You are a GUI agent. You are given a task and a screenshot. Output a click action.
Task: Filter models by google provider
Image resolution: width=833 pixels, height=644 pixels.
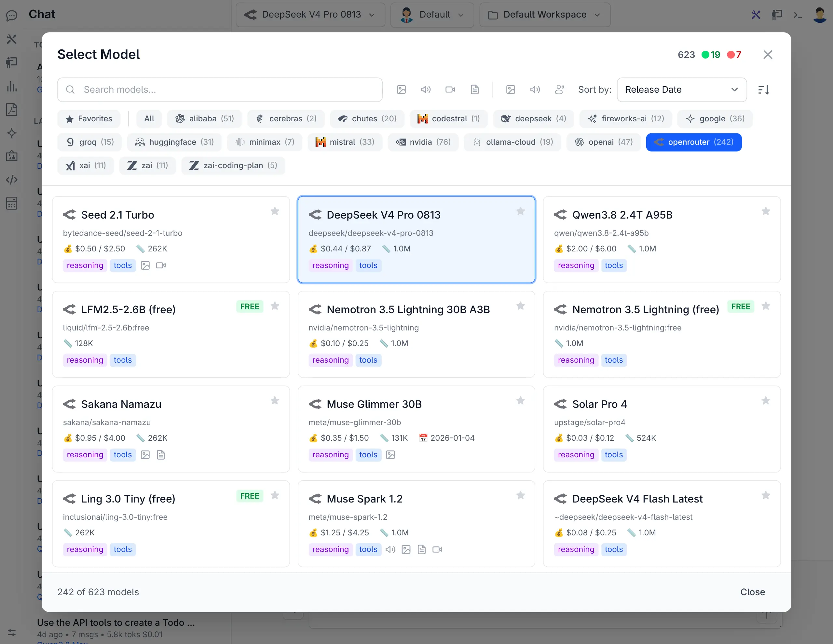pyautogui.click(x=715, y=119)
